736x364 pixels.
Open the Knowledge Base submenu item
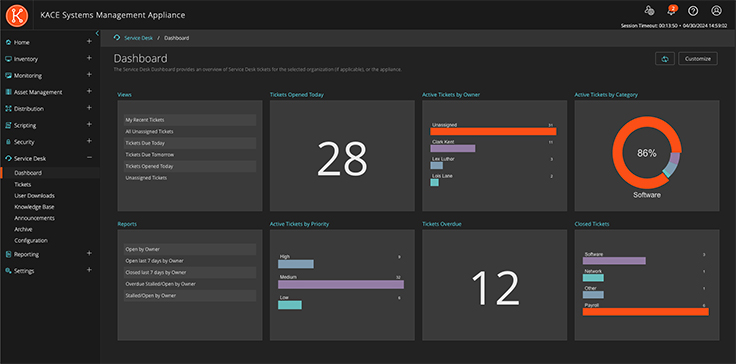34,207
